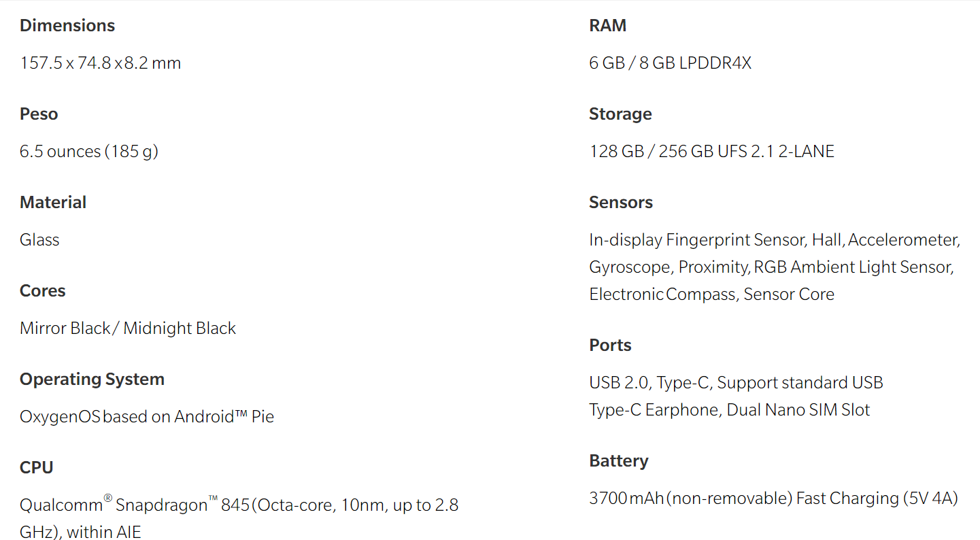Click the Peso heading
Screen dimensions: 980x540
click(x=39, y=114)
